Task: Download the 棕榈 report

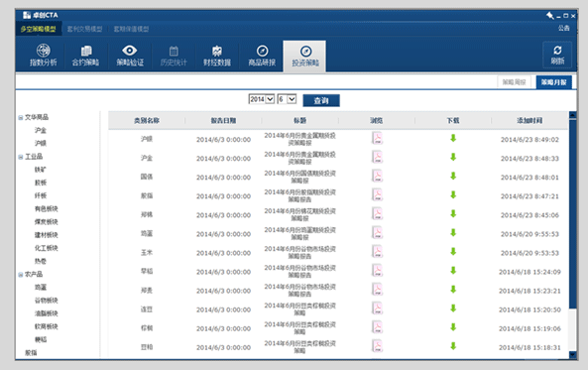Action: pos(453,327)
